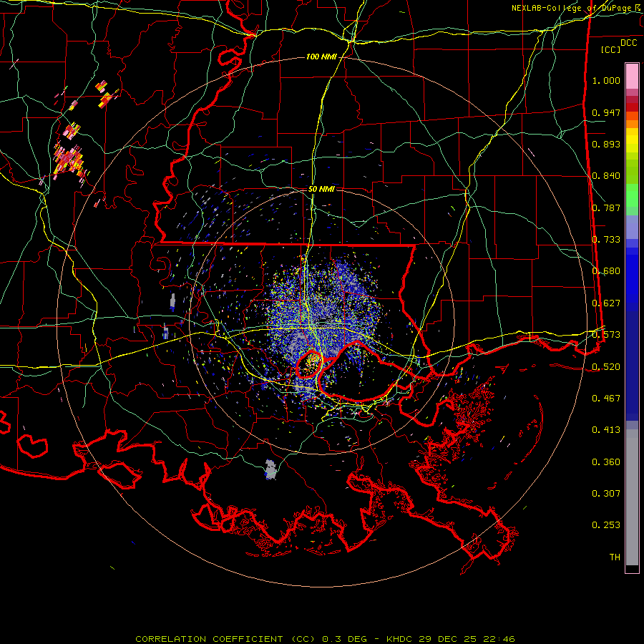Click the 0.680 legend value

[x=606, y=271]
